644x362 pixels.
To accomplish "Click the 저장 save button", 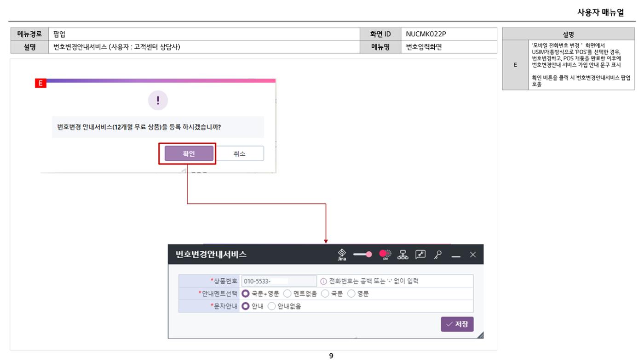I will [457, 324].
